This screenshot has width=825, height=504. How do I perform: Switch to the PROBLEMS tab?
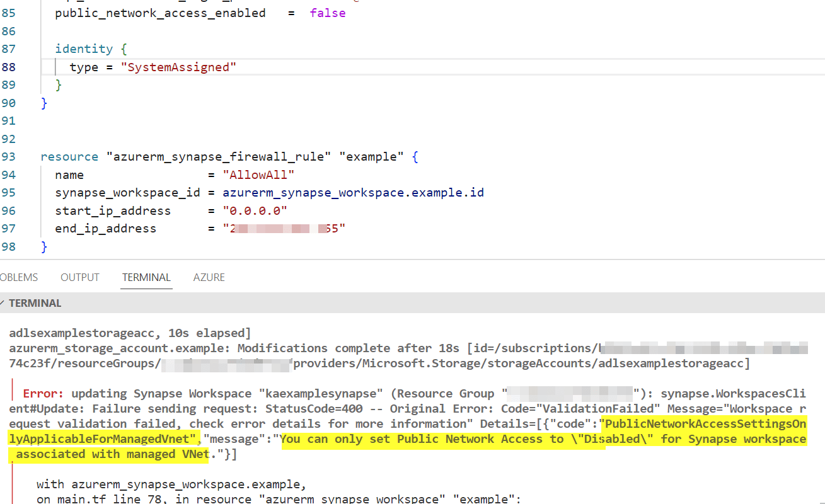(18, 277)
